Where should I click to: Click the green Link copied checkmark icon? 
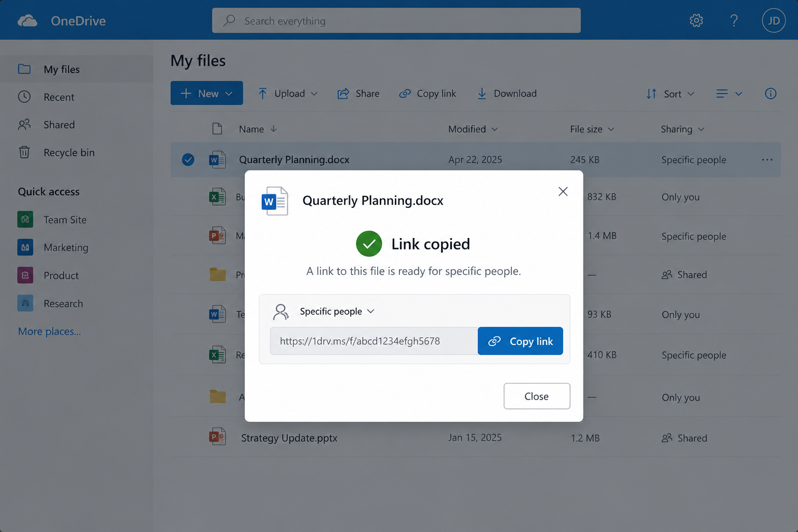tap(369, 244)
